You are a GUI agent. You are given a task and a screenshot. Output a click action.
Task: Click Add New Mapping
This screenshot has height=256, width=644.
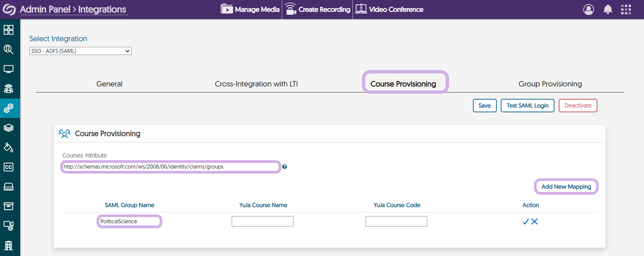click(566, 187)
